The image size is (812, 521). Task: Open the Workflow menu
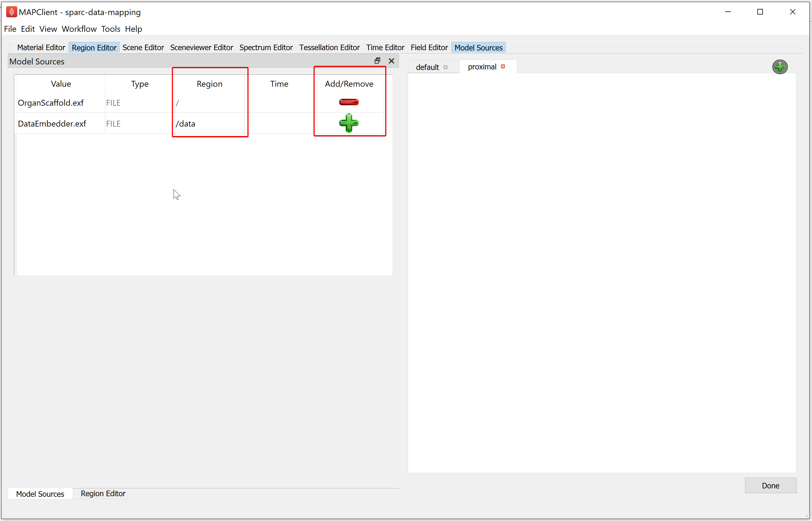pyautogui.click(x=79, y=29)
